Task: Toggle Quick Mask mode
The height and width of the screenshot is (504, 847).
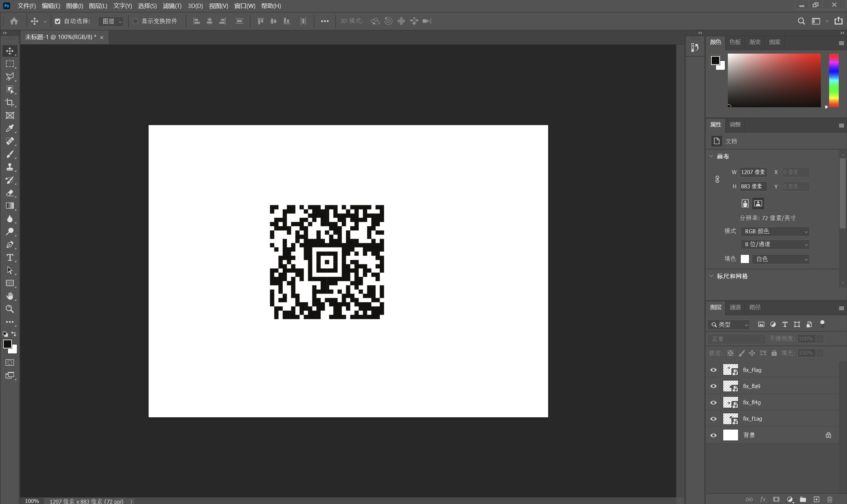Action: [10, 363]
